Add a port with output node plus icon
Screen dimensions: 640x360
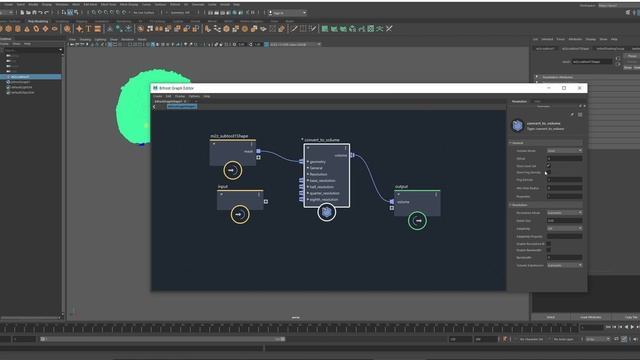click(x=391, y=208)
